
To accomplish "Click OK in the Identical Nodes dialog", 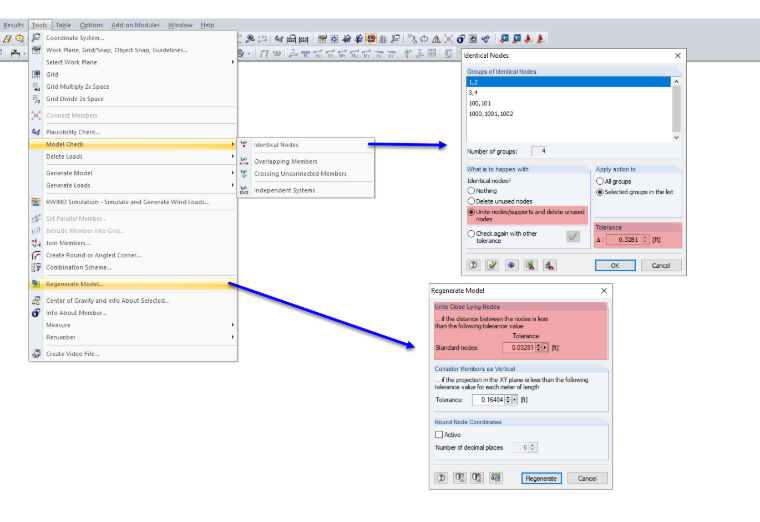I will coord(615,266).
